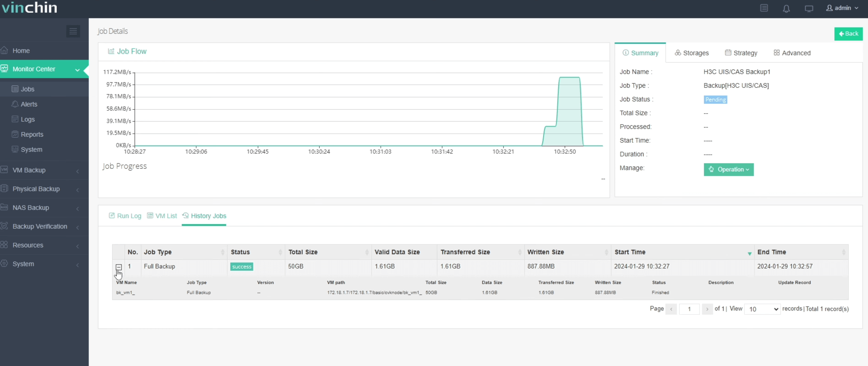Open the monitor screen icon in top bar
868x366 pixels.
[809, 8]
